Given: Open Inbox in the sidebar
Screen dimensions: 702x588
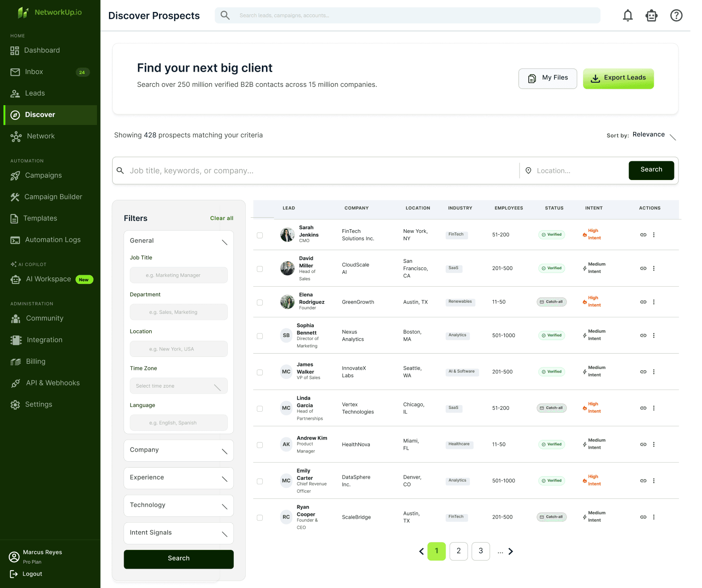Looking at the screenshot, I should 50,72.
